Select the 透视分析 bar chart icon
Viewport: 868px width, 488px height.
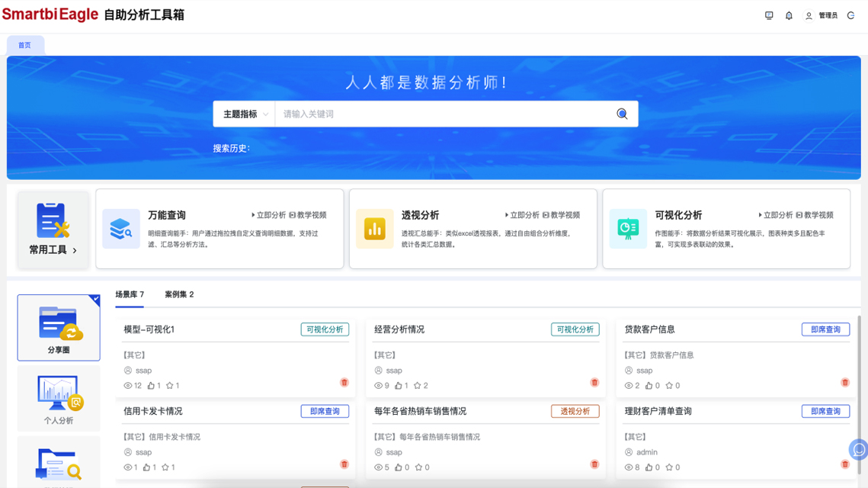375,227
